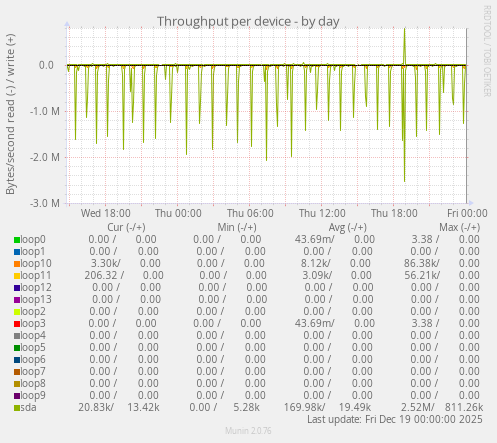Click the Fri 00:00 time axis label
Screen dimensions: 497x443
[x=467, y=213]
